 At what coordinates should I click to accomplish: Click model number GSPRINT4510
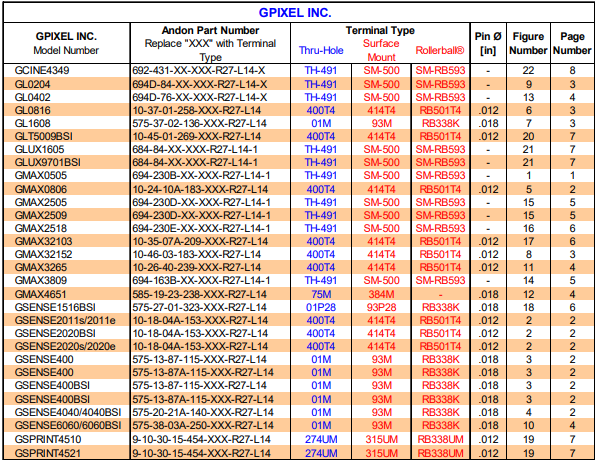pos(48,439)
